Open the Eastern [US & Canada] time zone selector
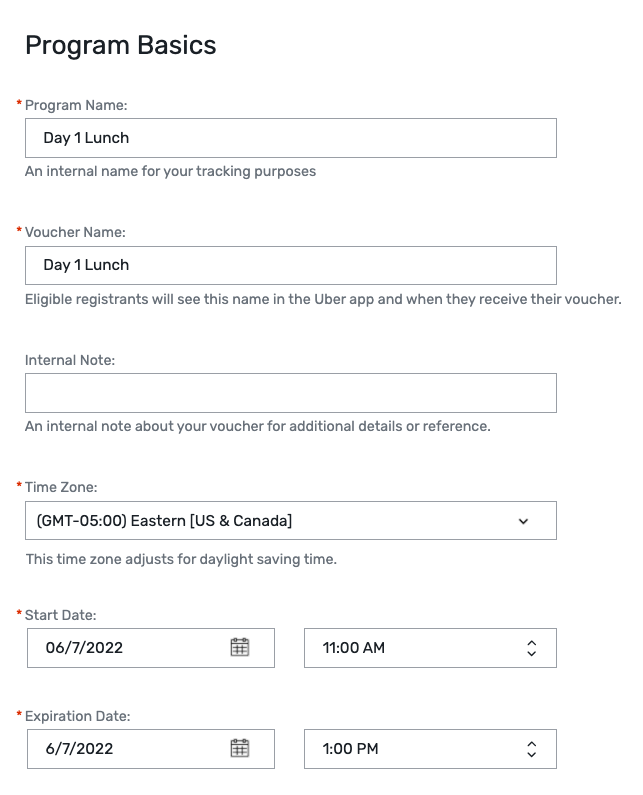 [270, 521]
